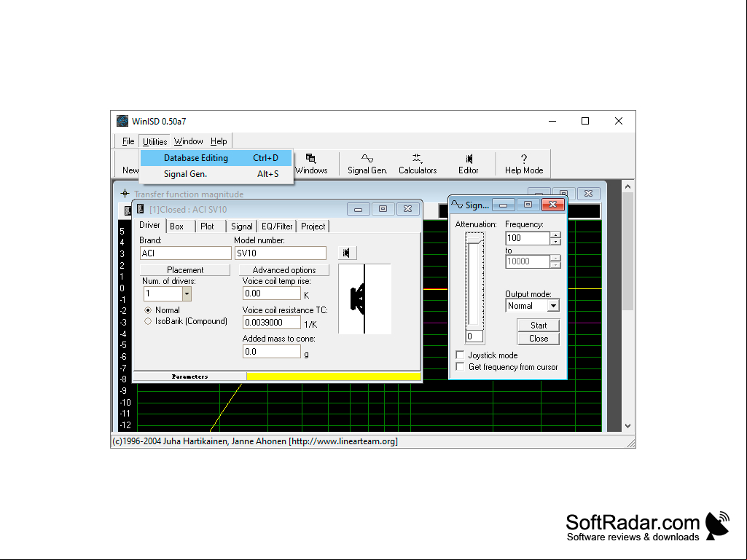
Task: Click the speaker icon beside Model number
Action: (x=347, y=253)
